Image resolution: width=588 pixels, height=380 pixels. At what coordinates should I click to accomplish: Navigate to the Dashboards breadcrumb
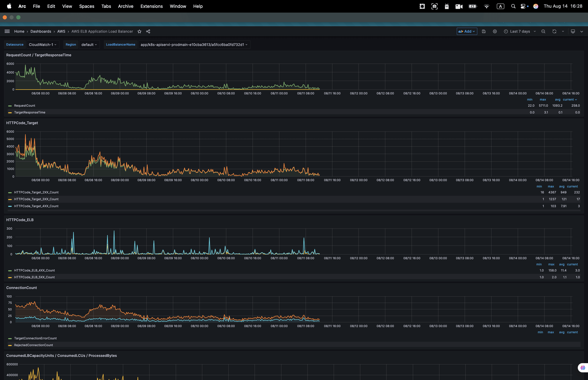tap(41, 31)
